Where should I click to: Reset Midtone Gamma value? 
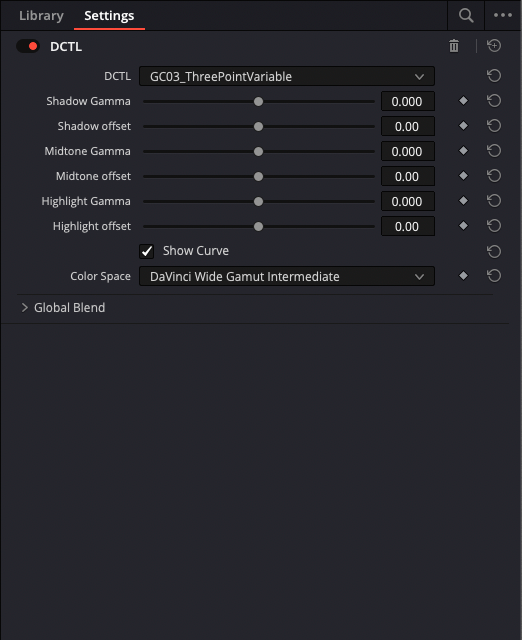click(x=494, y=151)
